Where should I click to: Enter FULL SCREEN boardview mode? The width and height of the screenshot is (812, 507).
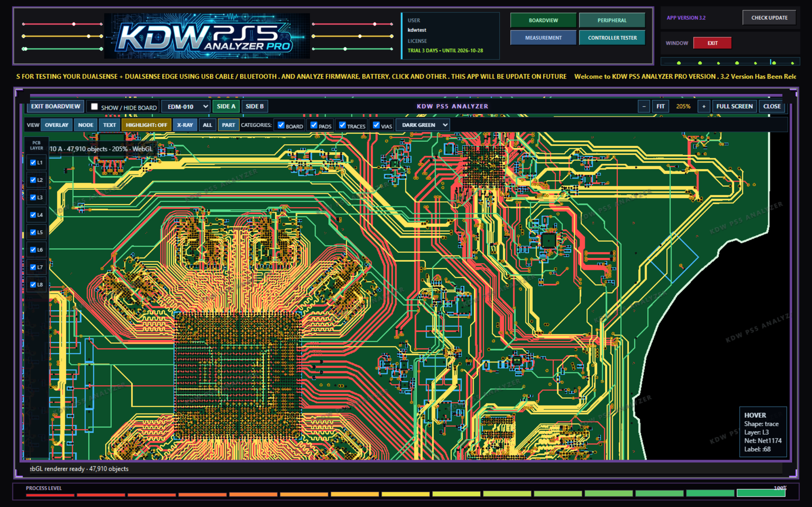click(x=734, y=107)
